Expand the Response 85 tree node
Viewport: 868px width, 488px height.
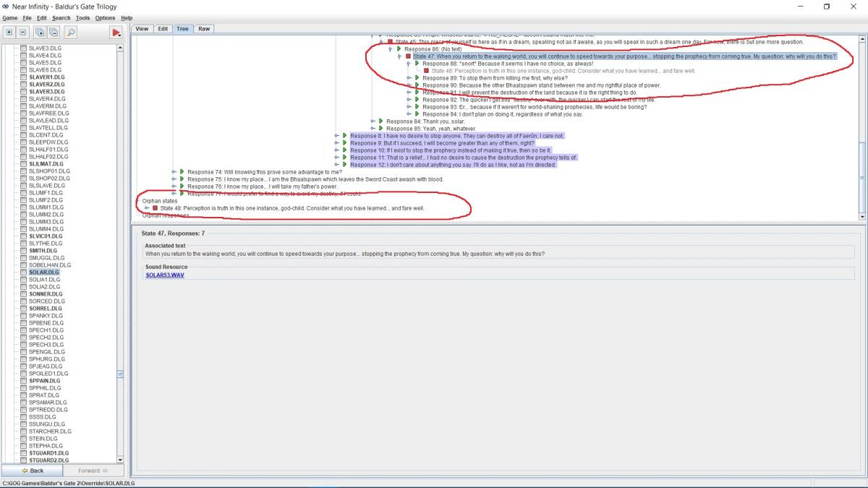[x=372, y=129]
